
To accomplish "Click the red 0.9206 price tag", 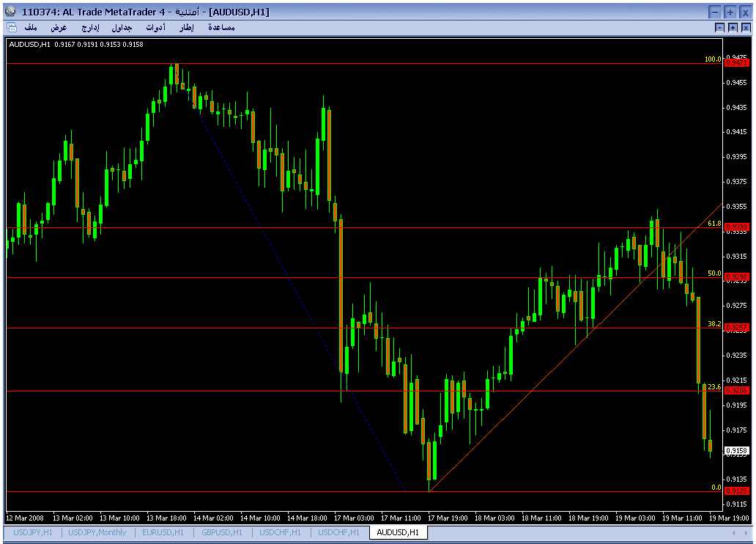I will (x=737, y=391).
